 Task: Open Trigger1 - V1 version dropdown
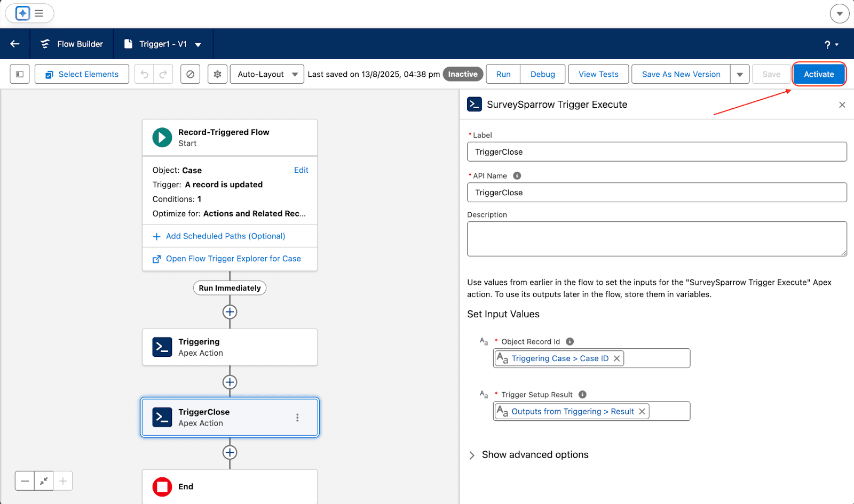pos(198,44)
